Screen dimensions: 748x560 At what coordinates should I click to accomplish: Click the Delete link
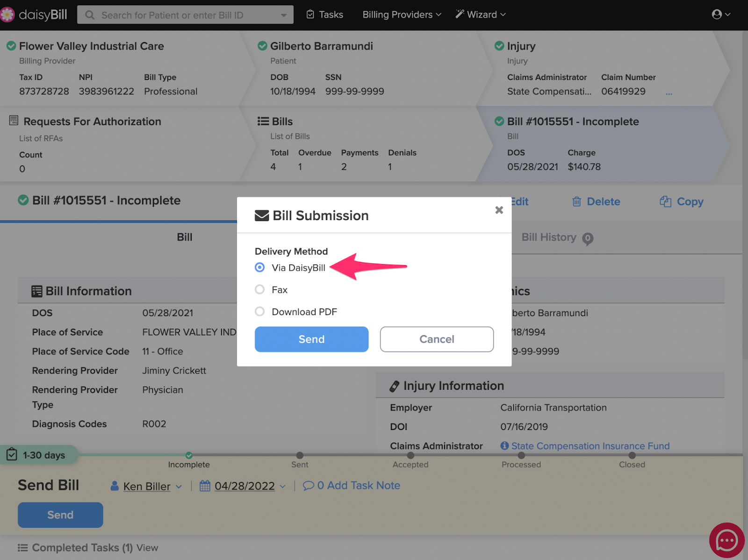[597, 201]
